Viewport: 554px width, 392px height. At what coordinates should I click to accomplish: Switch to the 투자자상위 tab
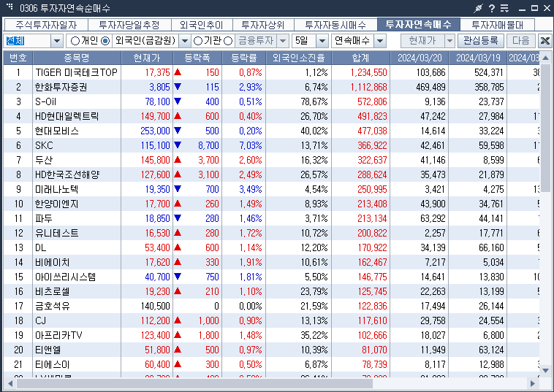263,25
